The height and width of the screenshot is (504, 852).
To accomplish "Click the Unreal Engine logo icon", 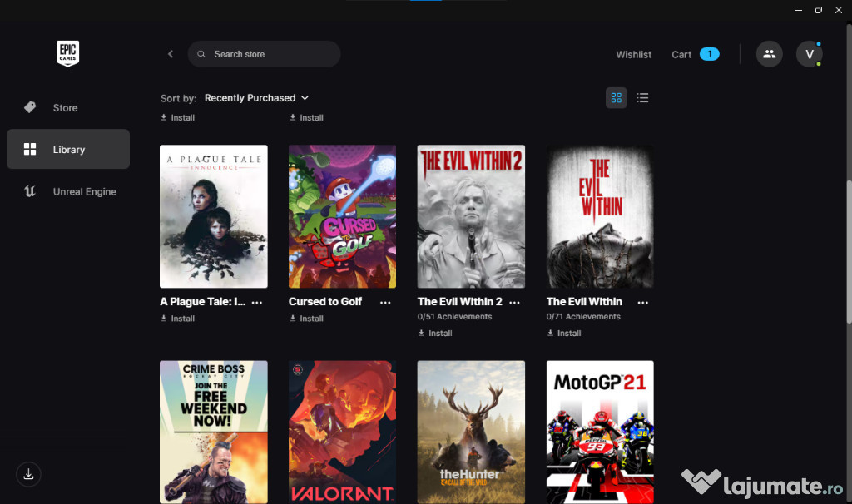I will click(30, 191).
